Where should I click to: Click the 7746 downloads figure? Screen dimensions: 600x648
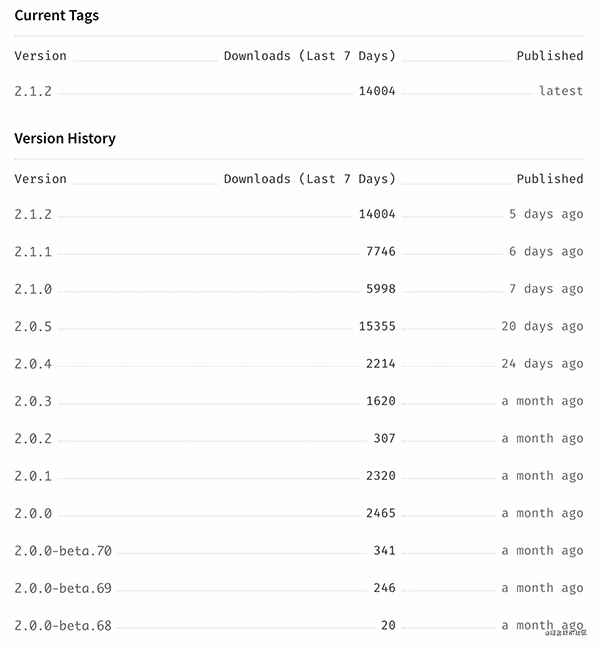(381, 252)
